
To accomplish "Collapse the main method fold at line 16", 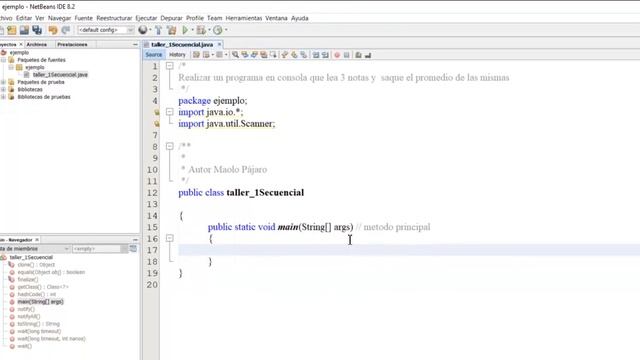I will pos(170,238).
